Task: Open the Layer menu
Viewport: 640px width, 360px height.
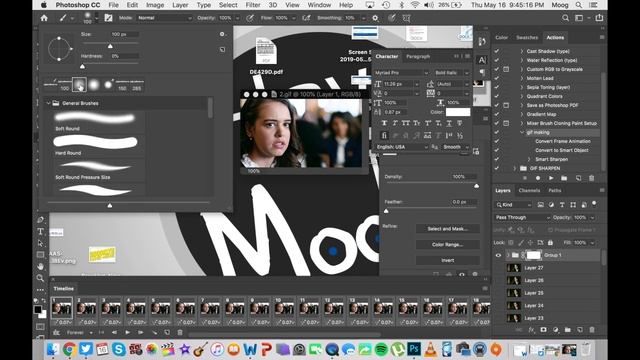Action: click(x=180, y=5)
